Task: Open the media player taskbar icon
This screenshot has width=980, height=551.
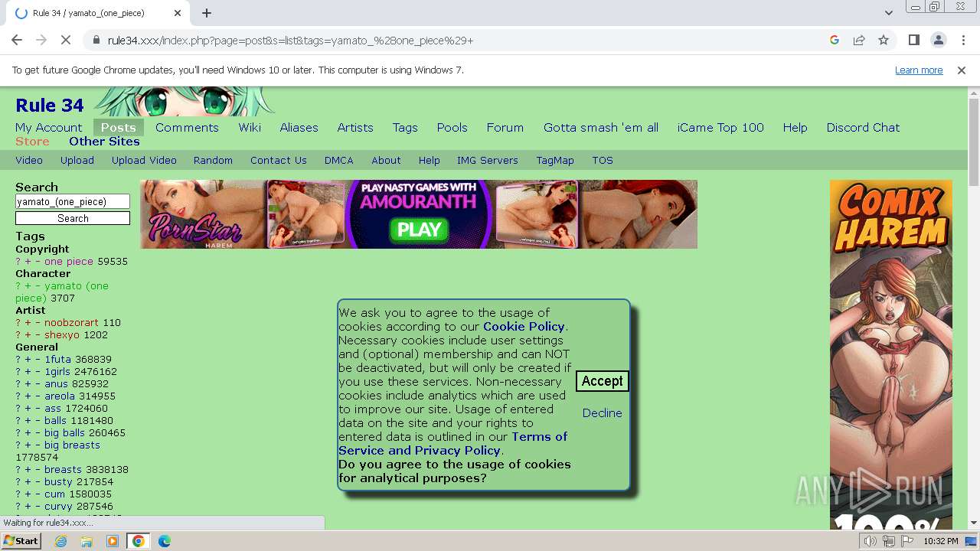Action: click(x=113, y=541)
